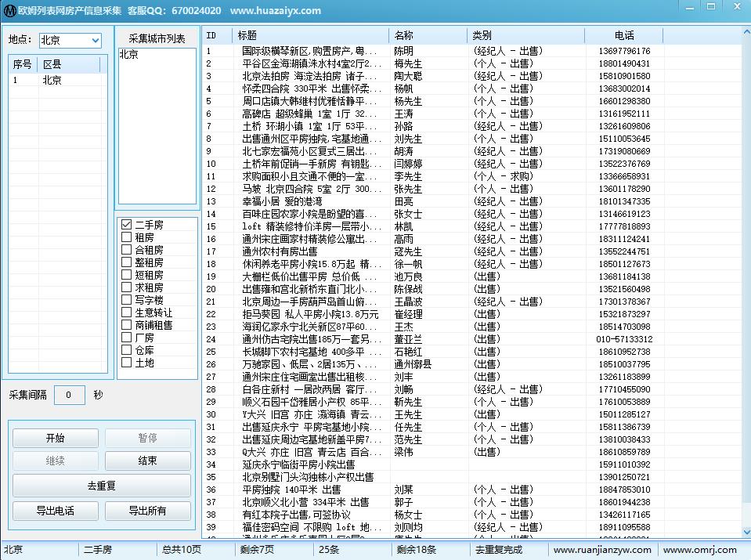The height and width of the screenshot is (560, 751).
Task: Click 总共10页 in the status bar
Action: [x=182, y=550]
